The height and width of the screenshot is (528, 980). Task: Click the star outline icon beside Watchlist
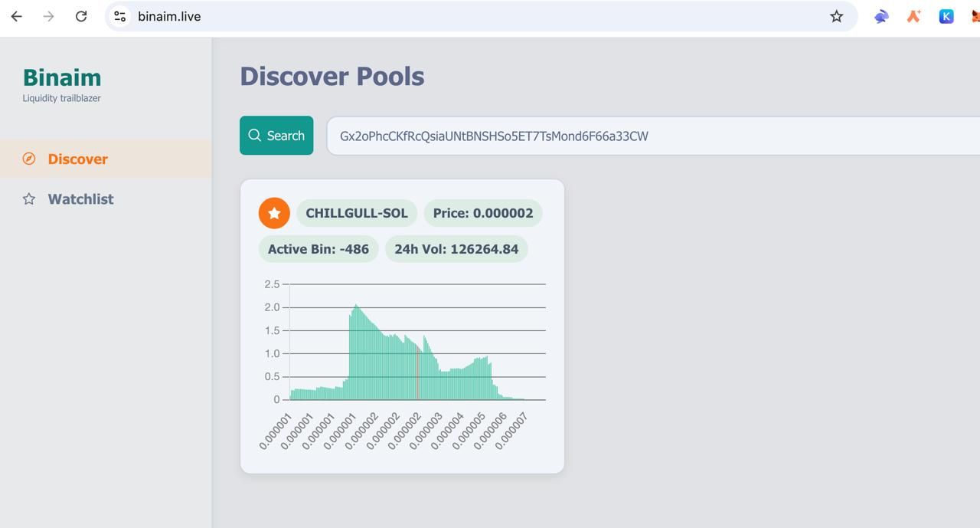pyautogui.click(x=29, y=199)
